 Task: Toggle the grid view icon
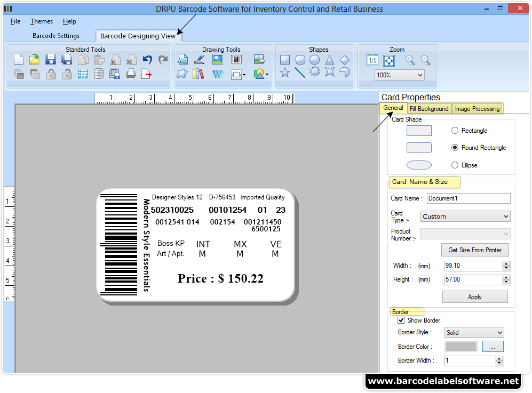pyautogui.click(x=83, y=74)
